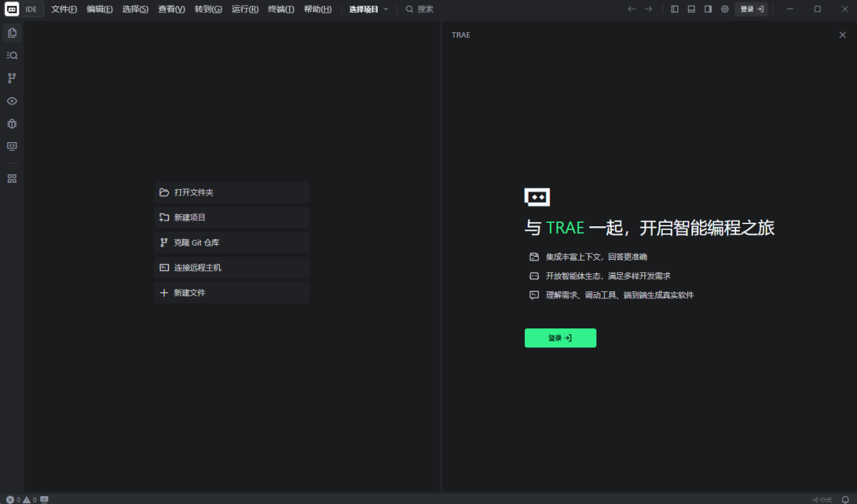Image resolution: width=857 pixels, height=504 pixels.
Task: Click 连接远程主机
Action: coord(232,268)
